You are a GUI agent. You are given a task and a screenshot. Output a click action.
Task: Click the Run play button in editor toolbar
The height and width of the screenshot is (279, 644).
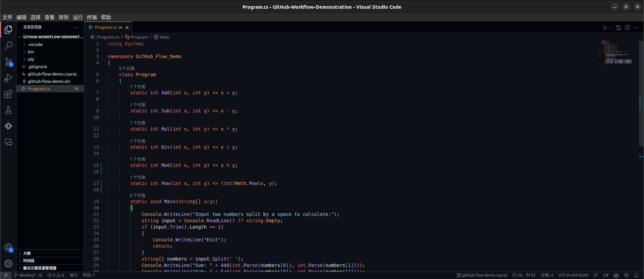click(605, 28)
